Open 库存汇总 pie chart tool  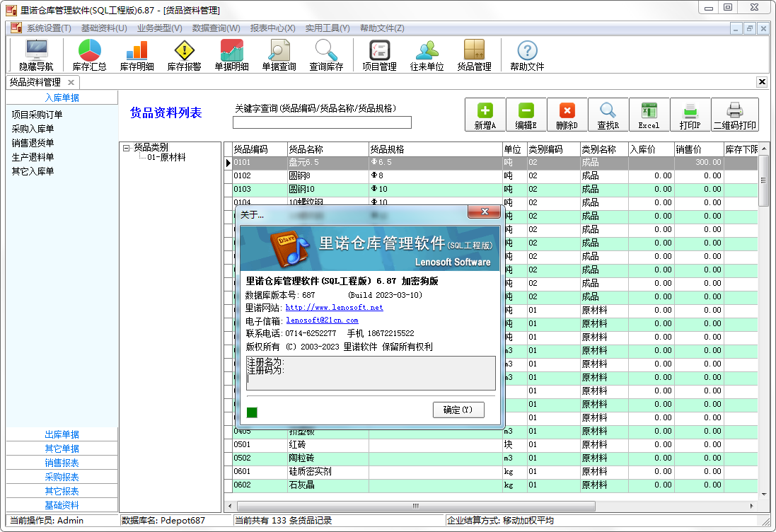point(90,55)
